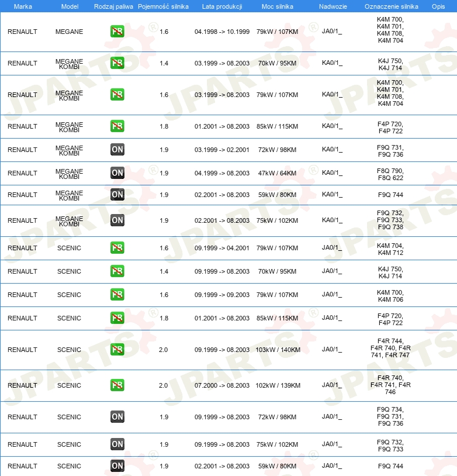Select engine codes F9Q 732, F9Q 733 in Scenic row
Image resolution: width=457 pixels, height=476 pixels.
(x=390, y=446)
